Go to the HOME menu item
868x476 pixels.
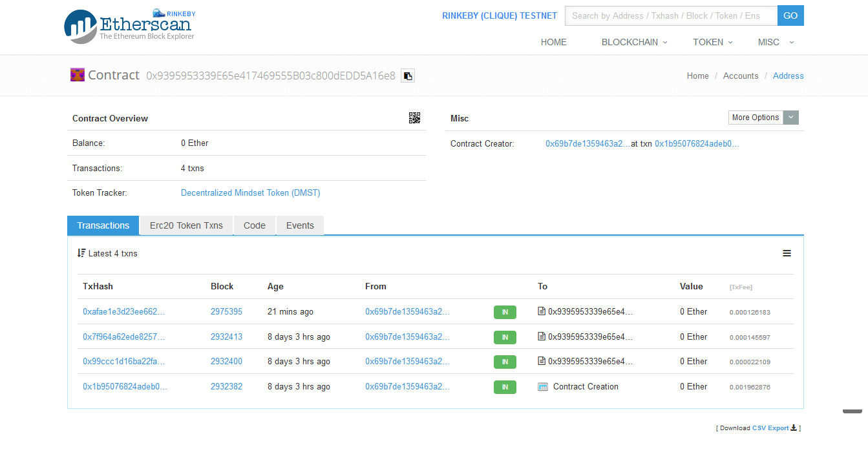(x=553, y=42)
